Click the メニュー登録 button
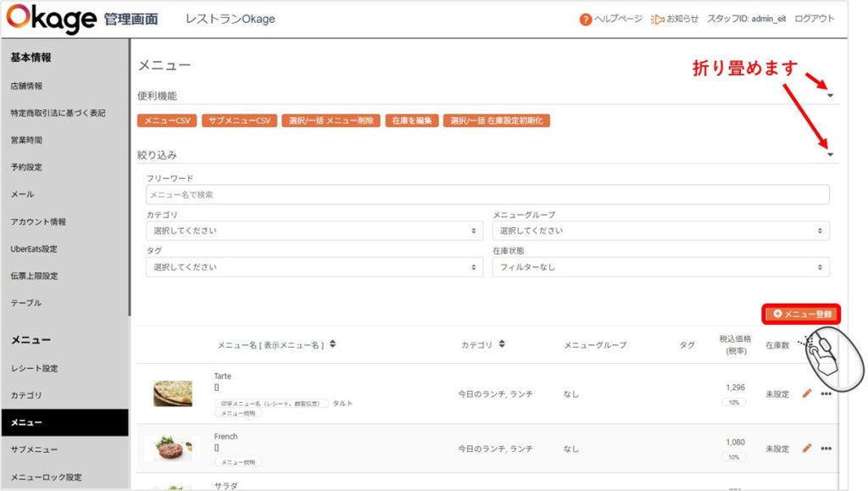 802,314
